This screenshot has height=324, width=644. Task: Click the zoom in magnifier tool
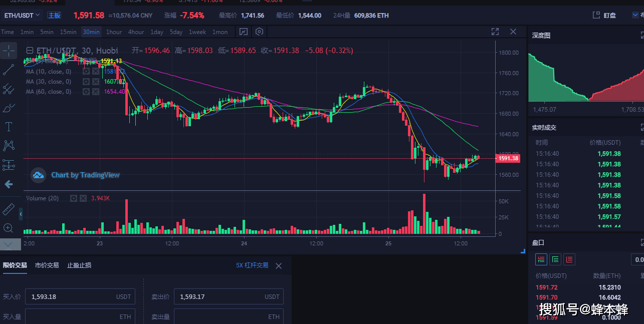(x=9, y=228)
